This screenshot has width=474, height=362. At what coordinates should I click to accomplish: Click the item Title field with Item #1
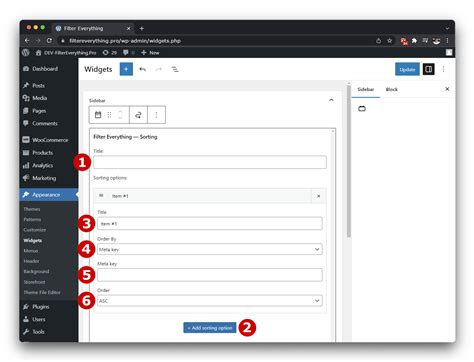(x=210, y=223)
